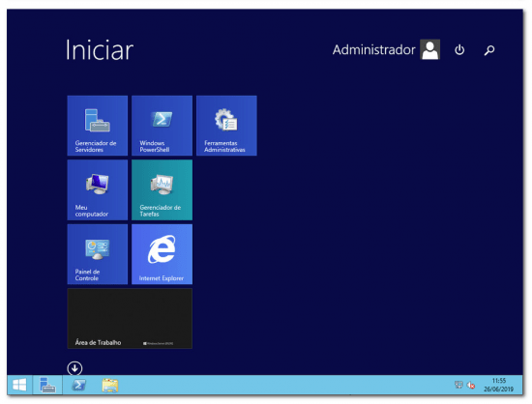Launch the Internet Explorer tile
Viewport: 532px width, 404px height.
click(162, 254)
